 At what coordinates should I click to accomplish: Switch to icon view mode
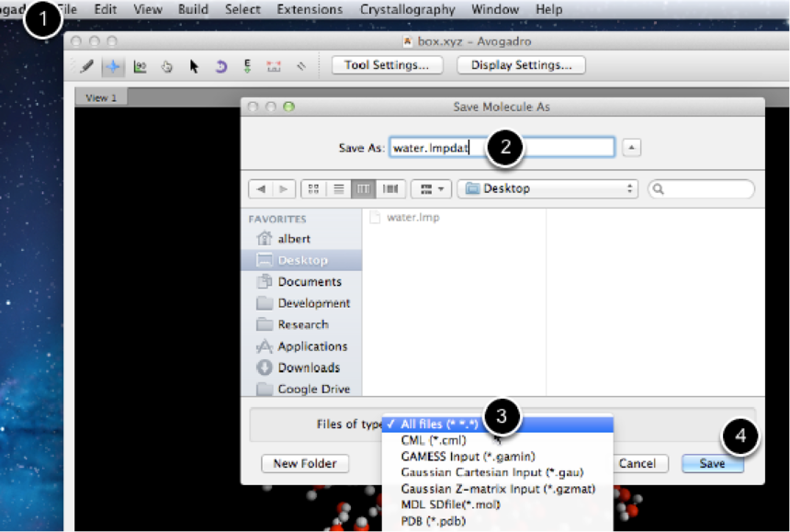[313, 189]
